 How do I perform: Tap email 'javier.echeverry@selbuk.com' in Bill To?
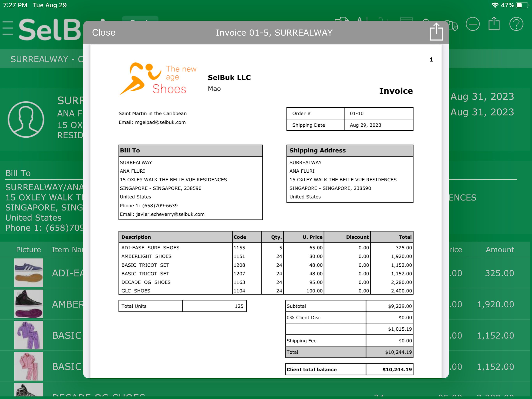pyautogui.click(x=170, y=214)
